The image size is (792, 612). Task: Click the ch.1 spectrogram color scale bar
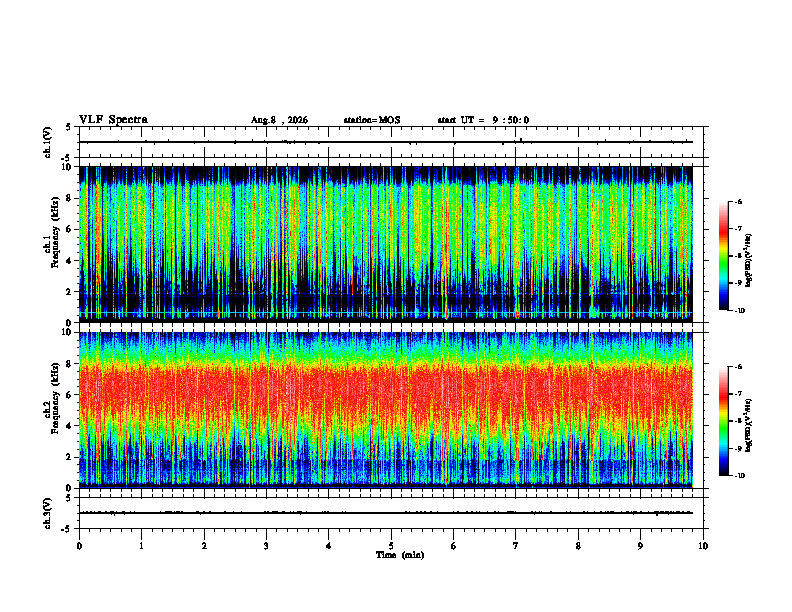724,256
